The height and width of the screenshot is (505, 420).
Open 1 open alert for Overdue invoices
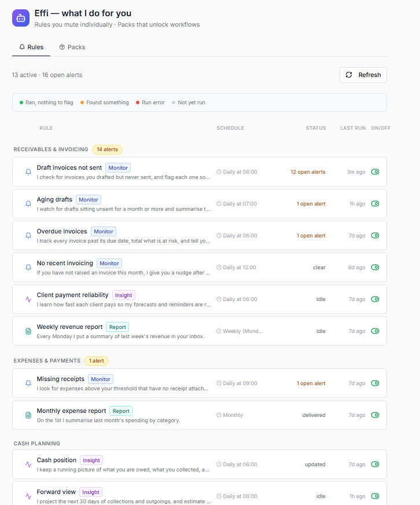pos(311,236)
